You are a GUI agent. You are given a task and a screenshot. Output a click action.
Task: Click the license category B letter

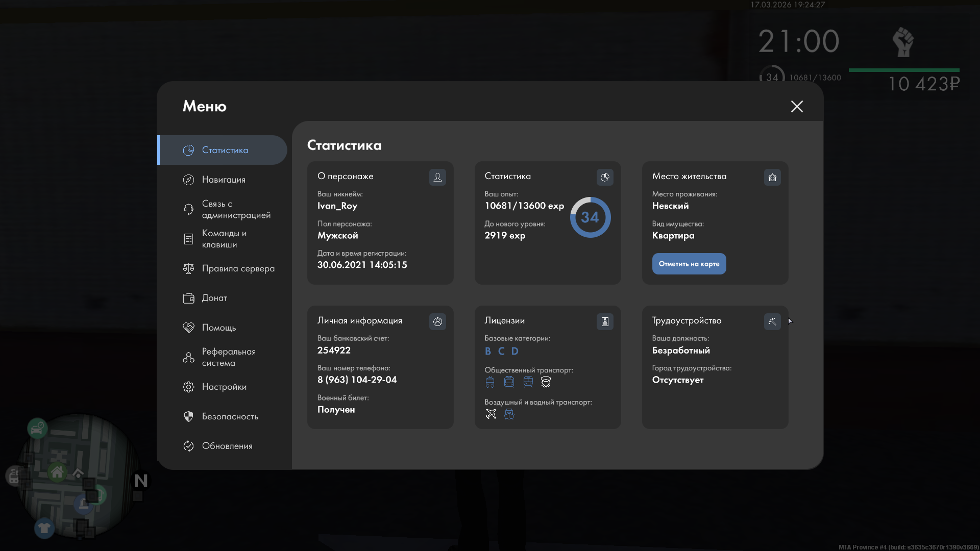488,351
